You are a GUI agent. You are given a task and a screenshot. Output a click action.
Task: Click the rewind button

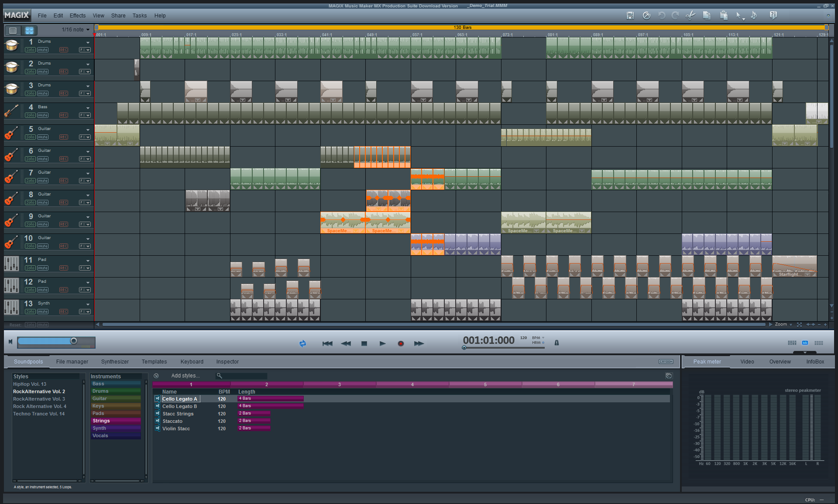[346, 343]
